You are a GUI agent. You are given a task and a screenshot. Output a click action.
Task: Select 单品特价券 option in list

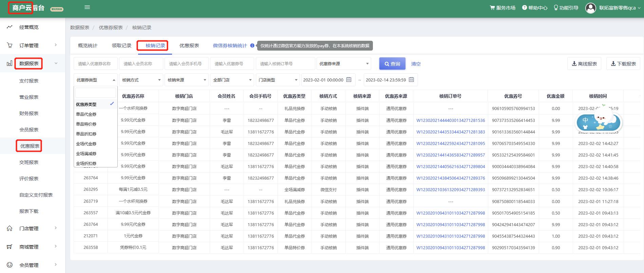click(96, 124)
